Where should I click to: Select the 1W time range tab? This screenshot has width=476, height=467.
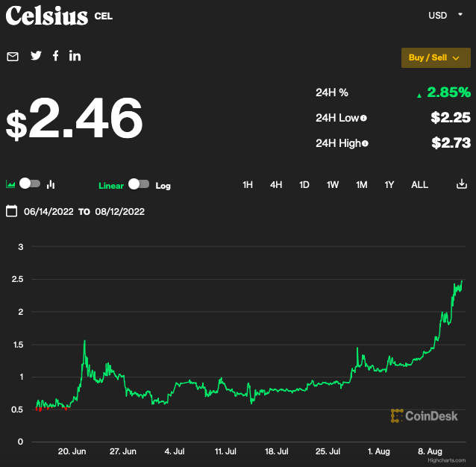[333, 184]
